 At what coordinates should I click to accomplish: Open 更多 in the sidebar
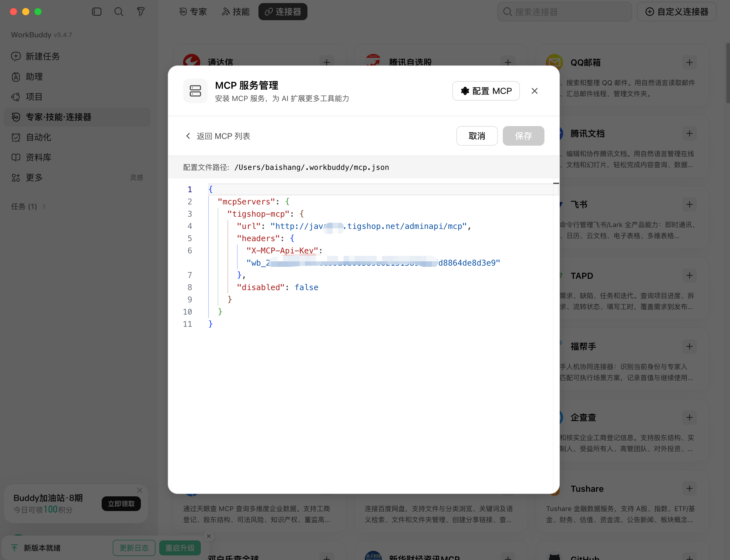click(77, 178)
